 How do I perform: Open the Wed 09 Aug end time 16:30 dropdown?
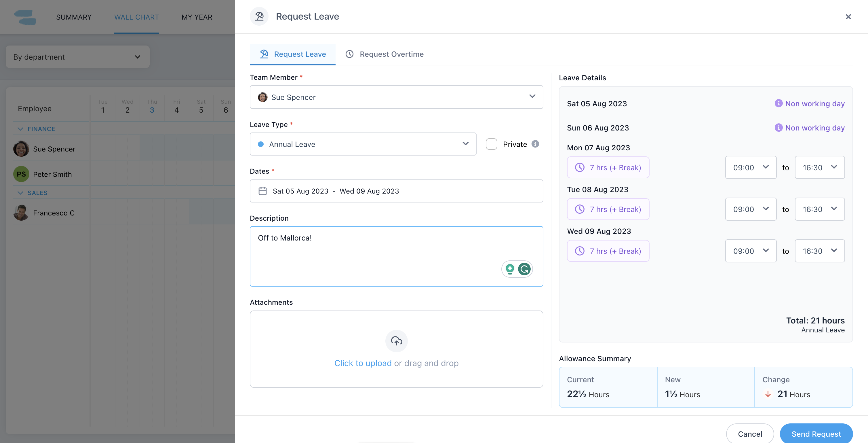click(x=819, y=251)
